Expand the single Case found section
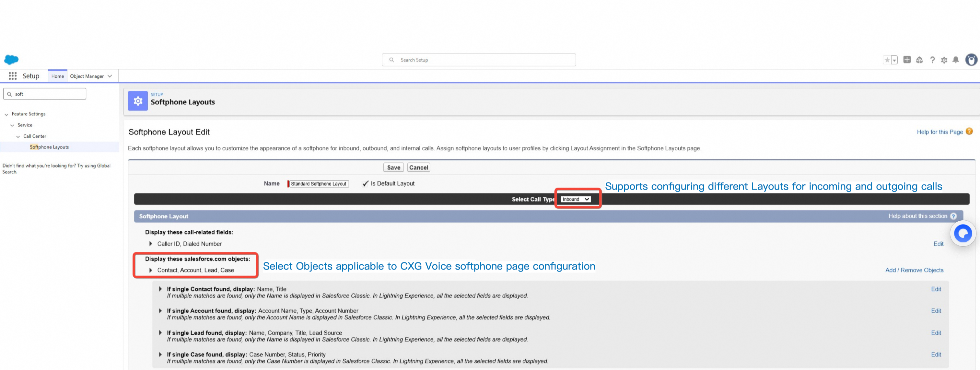 tap(160, 354)
